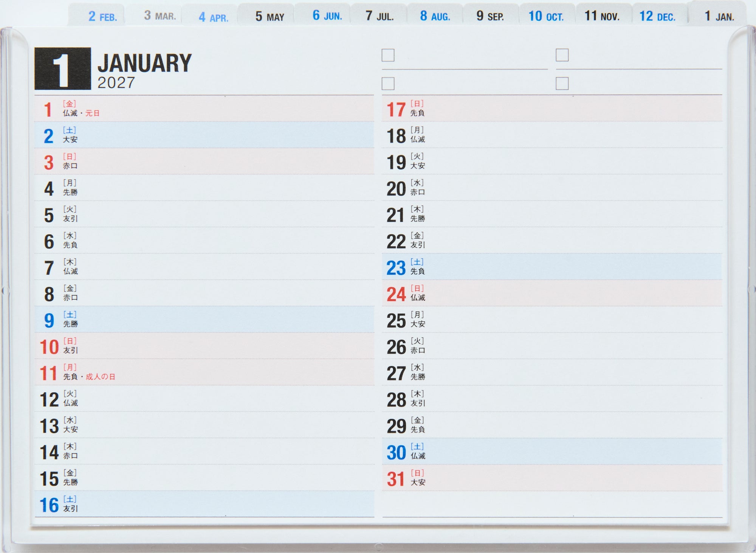Click date 19 大安
Viewport: 756px width, 553px height.
click(552, 162)
